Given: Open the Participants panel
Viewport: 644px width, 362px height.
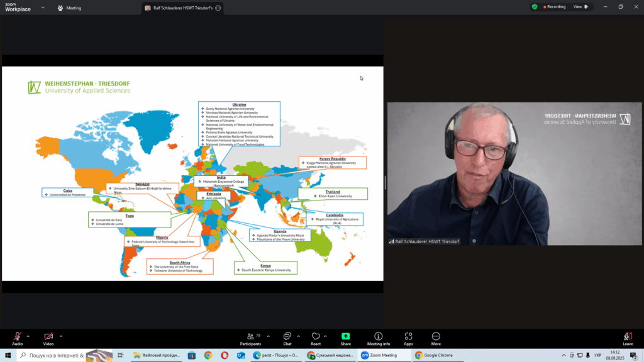Looking at the screenshot, I should (250, 337).
